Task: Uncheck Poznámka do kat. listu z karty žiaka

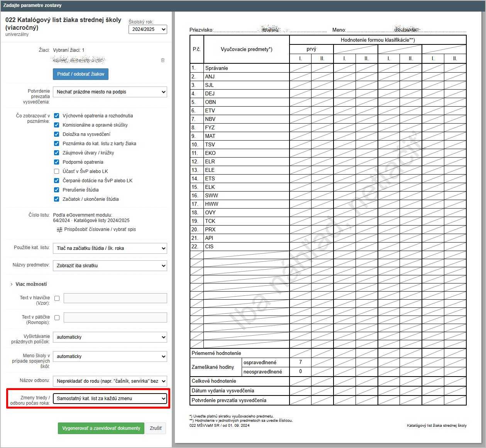Action: (57, 144)
